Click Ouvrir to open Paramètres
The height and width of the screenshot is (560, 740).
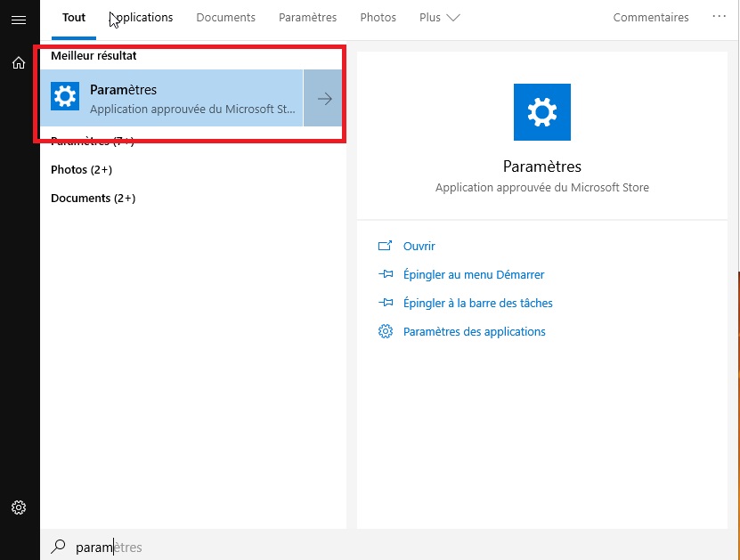pos(419,246)
